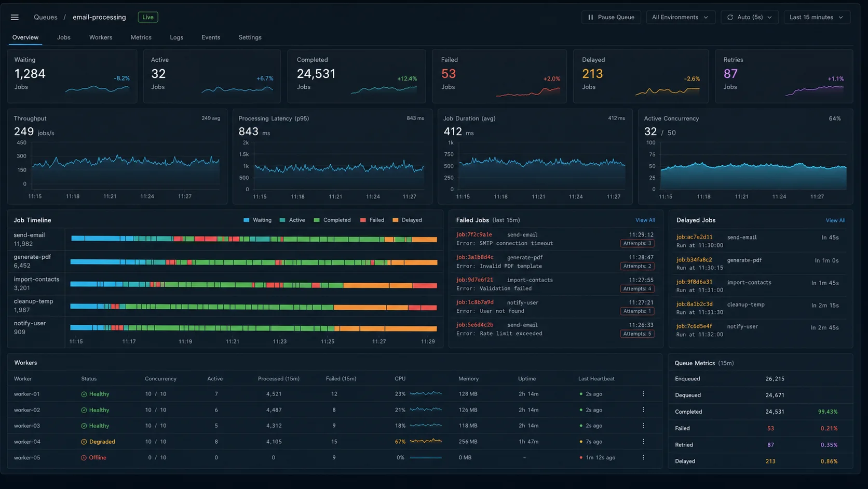The width and height of the screenshot is (868, 489).
Task: Switch to the Workers tab
Action: pos(101,37)
